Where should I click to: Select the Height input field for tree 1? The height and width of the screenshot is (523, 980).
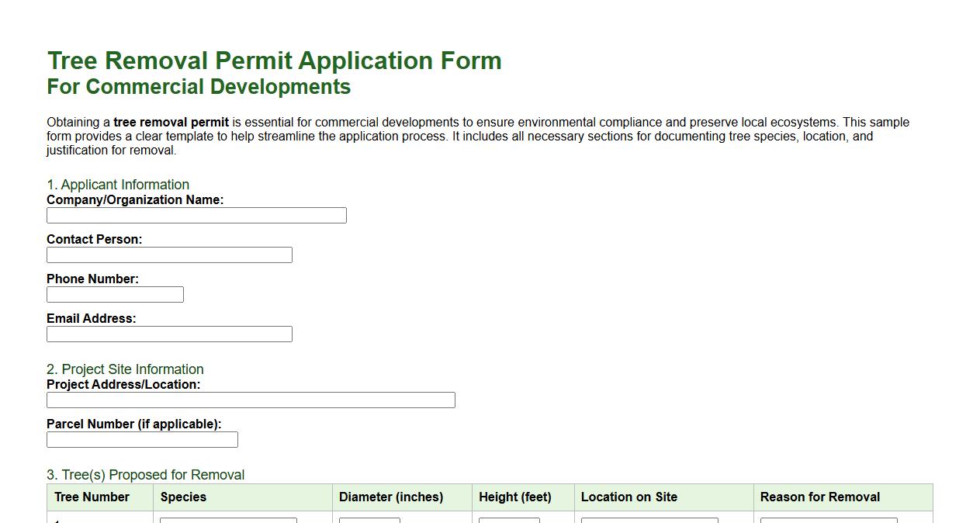[x=510, y=520]
